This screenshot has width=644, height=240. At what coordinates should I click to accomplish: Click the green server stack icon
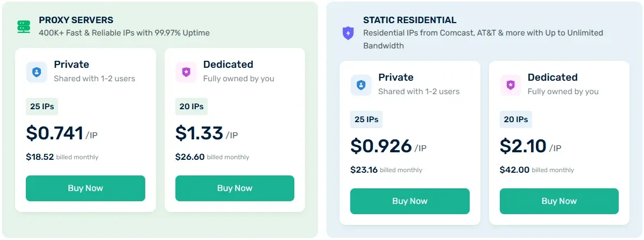coord(24,26)
